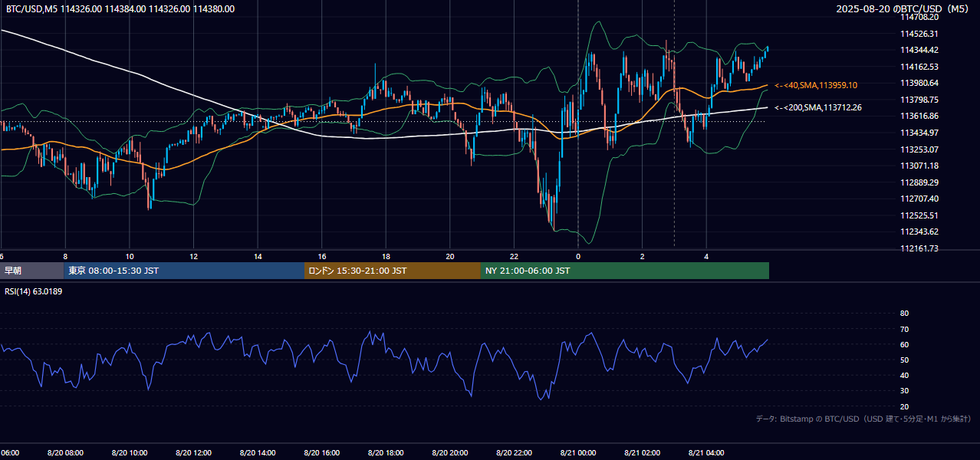This screenshot has height=460, width=980.
Task: Pick the 113253.07 price scale value
Action: tap(919, 149)
